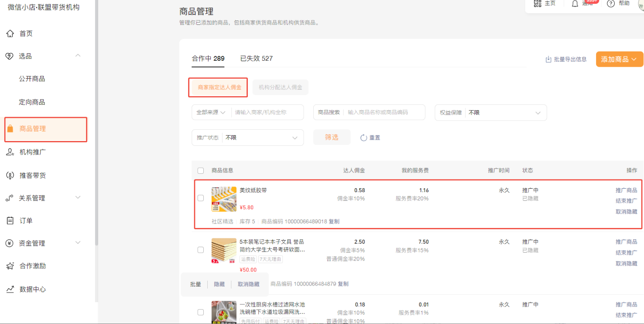Viewport: 644px width, 324px height.
Task: Toggle the select-all checkbox in table header
Action: [x=201, y=171]
